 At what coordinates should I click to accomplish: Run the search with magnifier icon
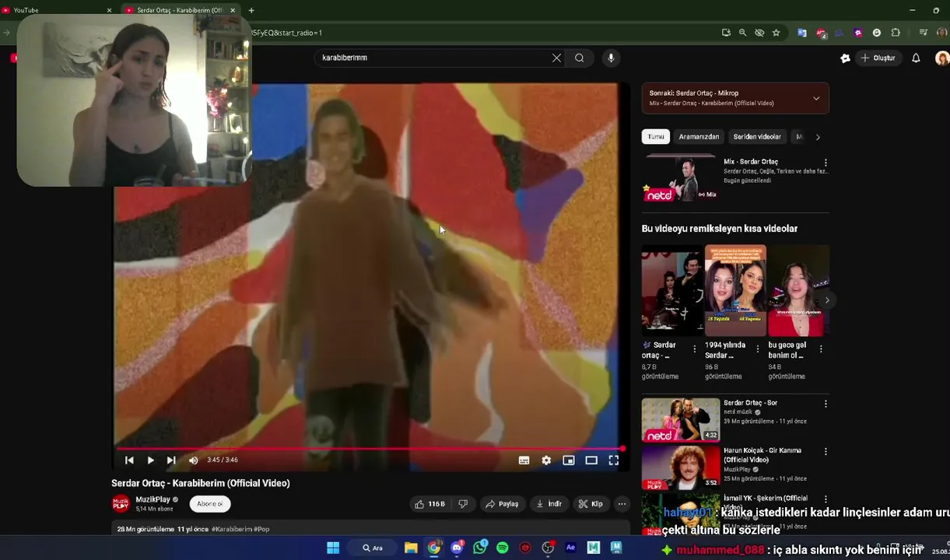pyautogui.click(x=579, y=58)
